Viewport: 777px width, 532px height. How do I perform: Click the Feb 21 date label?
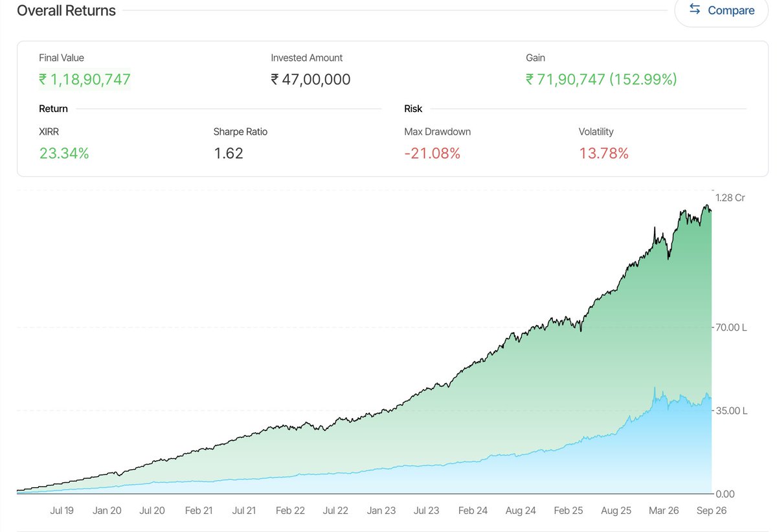pos(199,511)
